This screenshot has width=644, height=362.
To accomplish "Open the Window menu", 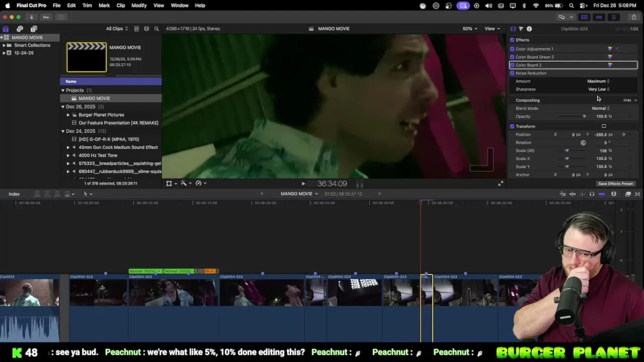I will click(180, 6).
